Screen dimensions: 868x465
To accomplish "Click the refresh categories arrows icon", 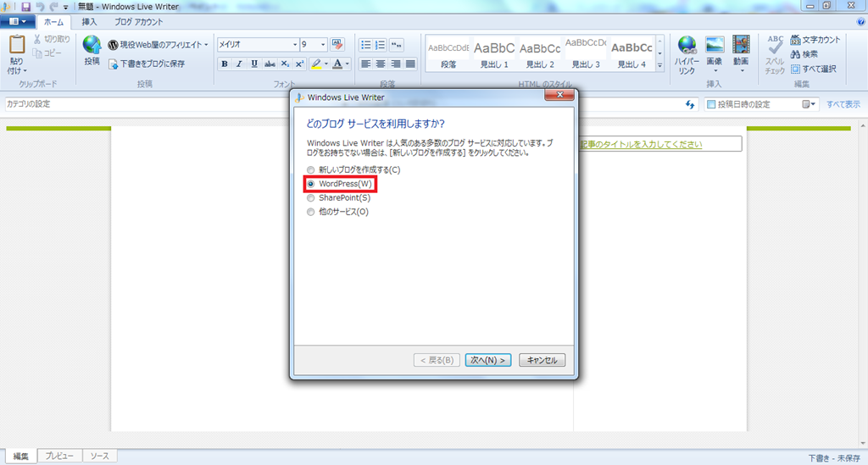I will tap(690, 104).
